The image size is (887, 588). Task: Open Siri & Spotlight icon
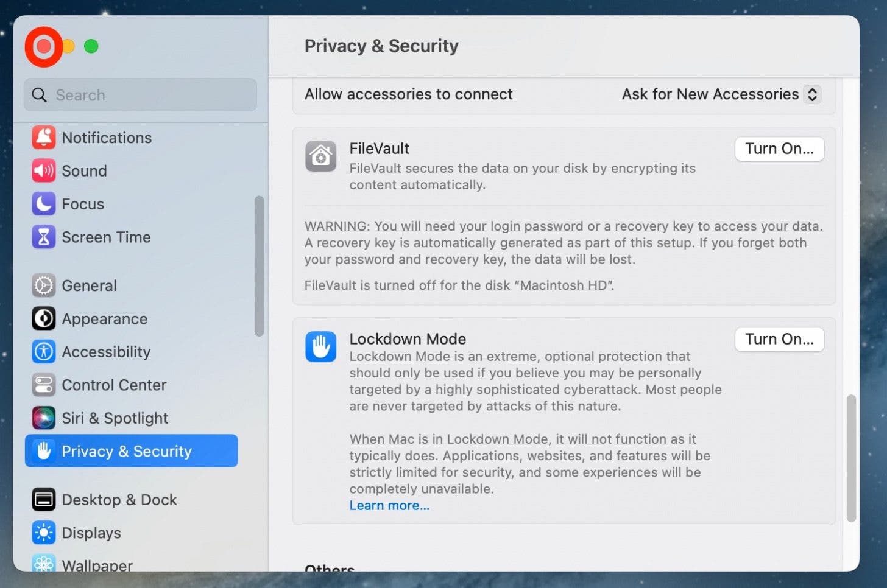coord(44,418)
